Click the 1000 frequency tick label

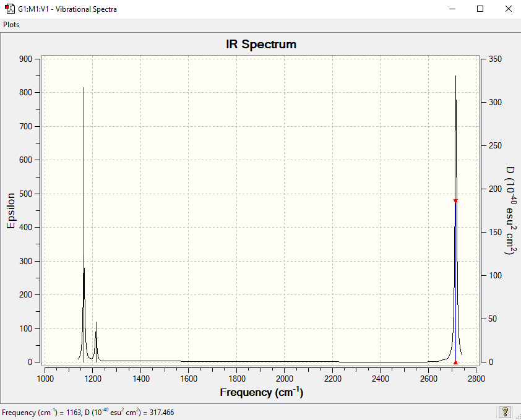coord(45,379)
